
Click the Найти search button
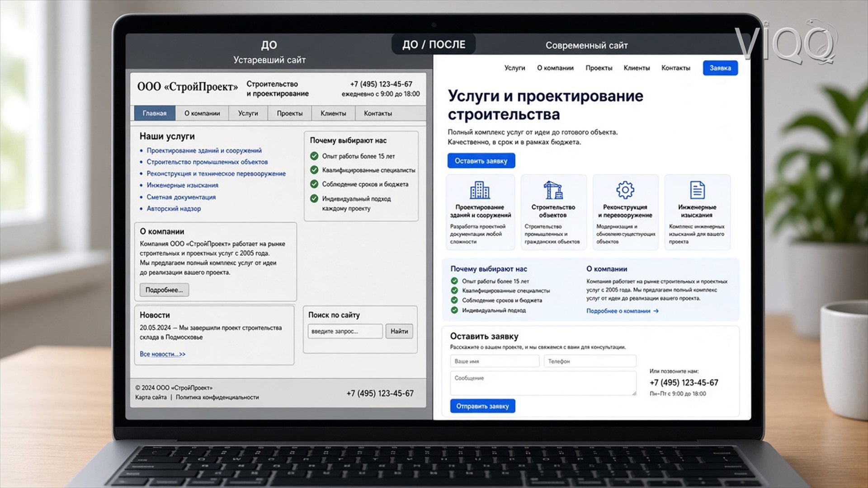click(399, 331)
